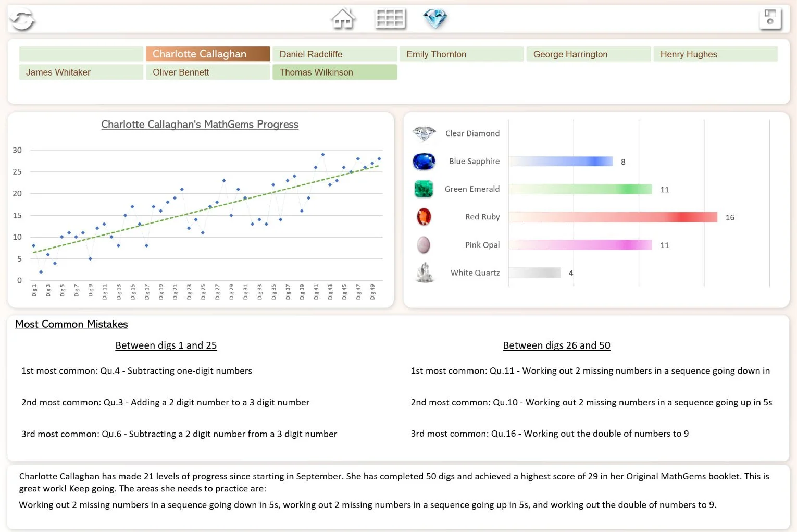Select student Daniel Radcliffe
Screen dimensions: 797x532
point(335,54)
